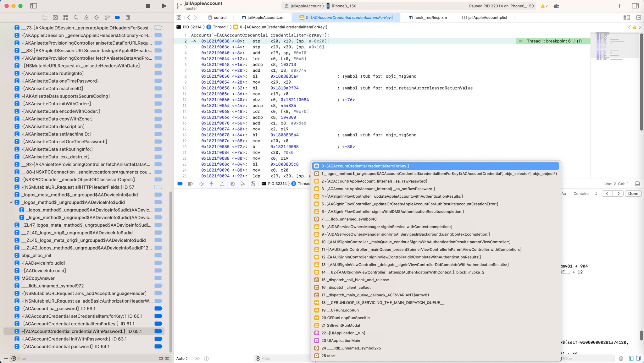Switch to the jailAppleAccount.plist tab

485,18
